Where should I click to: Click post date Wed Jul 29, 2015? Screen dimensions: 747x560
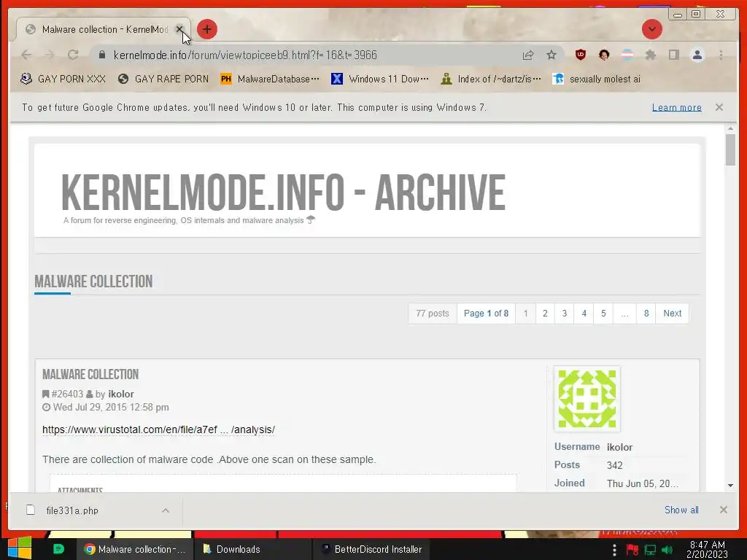pos(111,408)
